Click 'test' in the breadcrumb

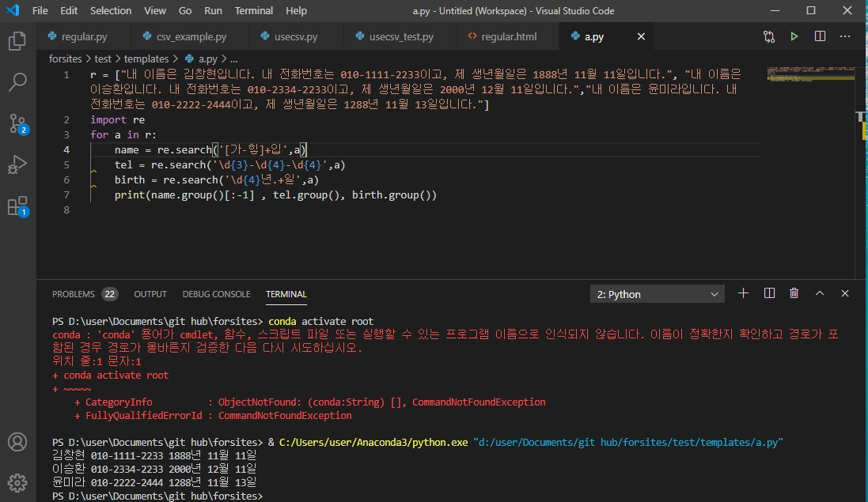103,59
